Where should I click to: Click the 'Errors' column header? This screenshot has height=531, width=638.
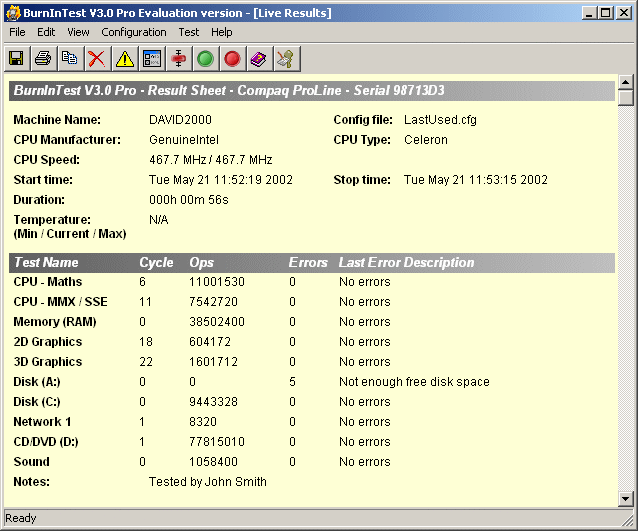pyautogui.click(x=308, y=262)
